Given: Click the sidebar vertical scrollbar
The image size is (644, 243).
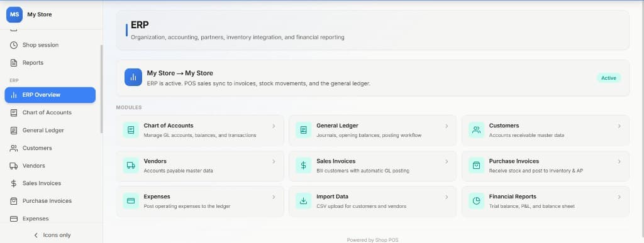Looking at the screenshot, I should coord(101,89).
